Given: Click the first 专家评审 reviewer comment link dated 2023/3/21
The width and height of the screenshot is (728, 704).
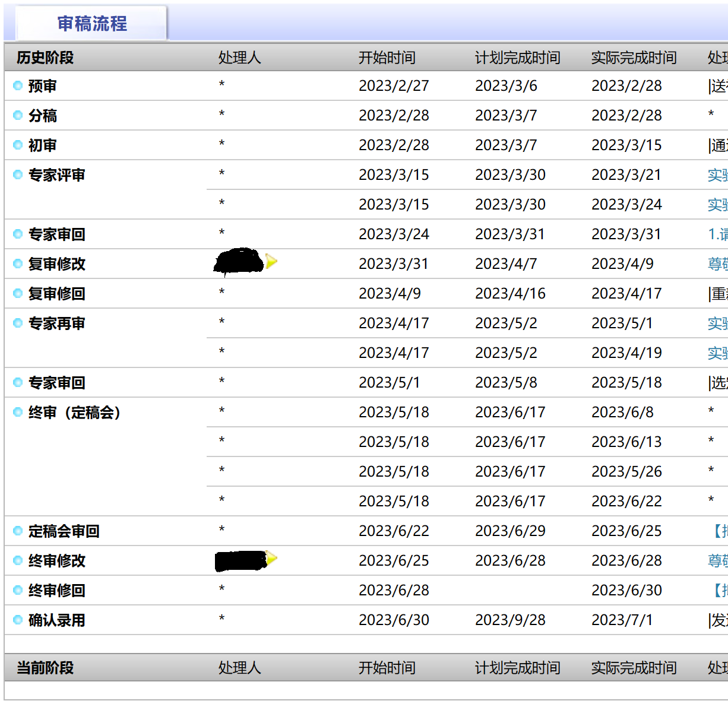Looking at the screenshot, I should pyautogui.click(x=717, y=175).
